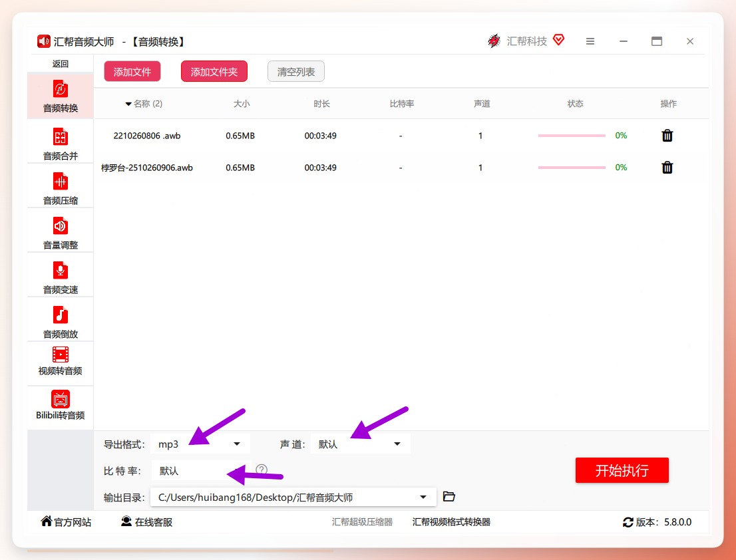Click 0% status of 椁罗台-2510260906.awb
The image size is (736, 560).
[x=621, y=168]
